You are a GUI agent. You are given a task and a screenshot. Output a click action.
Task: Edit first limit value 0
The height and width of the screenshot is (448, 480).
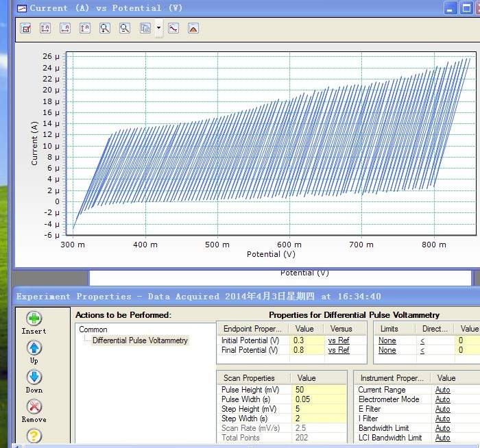468,340
